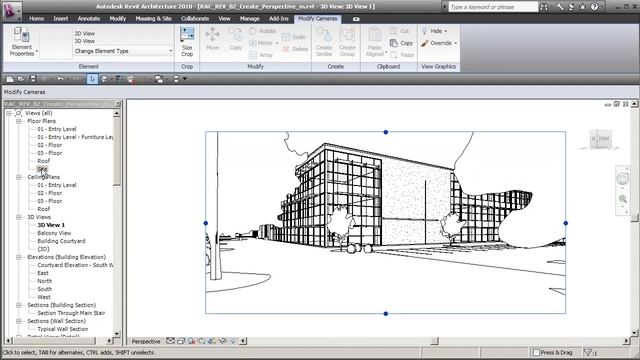
Task: Click the New file icon in quick access toolbar
Action: point(10,79)
